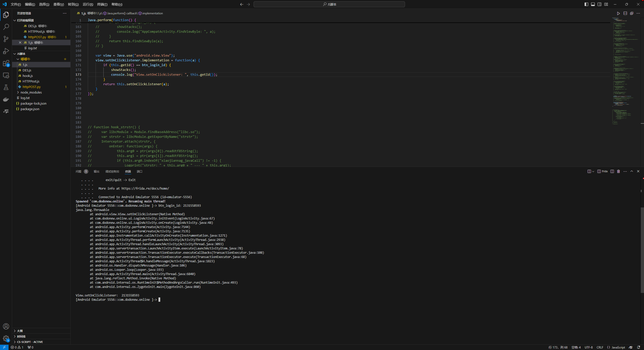644x350 pixels.
Task: Open the Docker view in activity bar
Action: pos(6,100)
